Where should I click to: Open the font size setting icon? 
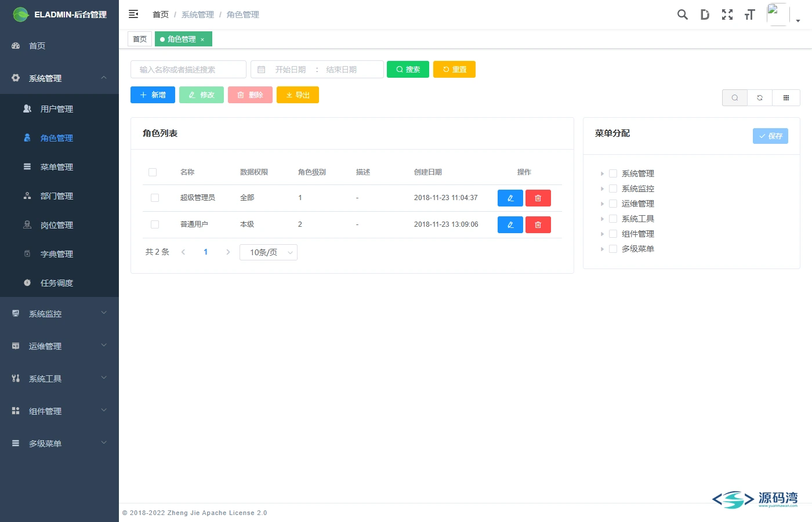coord(749,14)
